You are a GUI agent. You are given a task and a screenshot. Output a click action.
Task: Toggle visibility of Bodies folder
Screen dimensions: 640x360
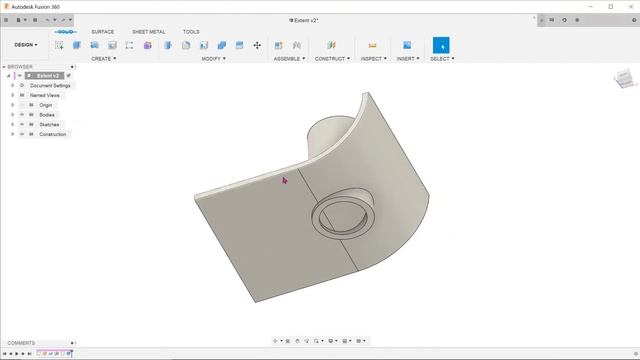tap(22, 115)
